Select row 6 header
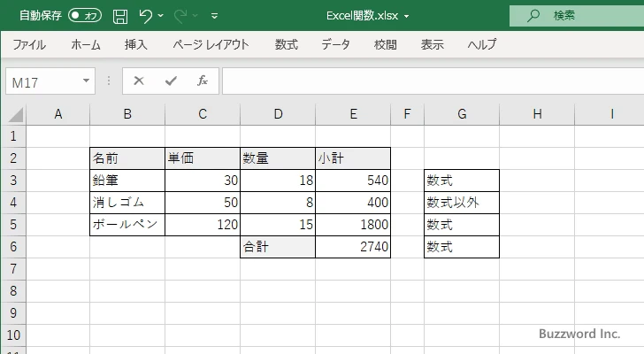 [13, 247]
